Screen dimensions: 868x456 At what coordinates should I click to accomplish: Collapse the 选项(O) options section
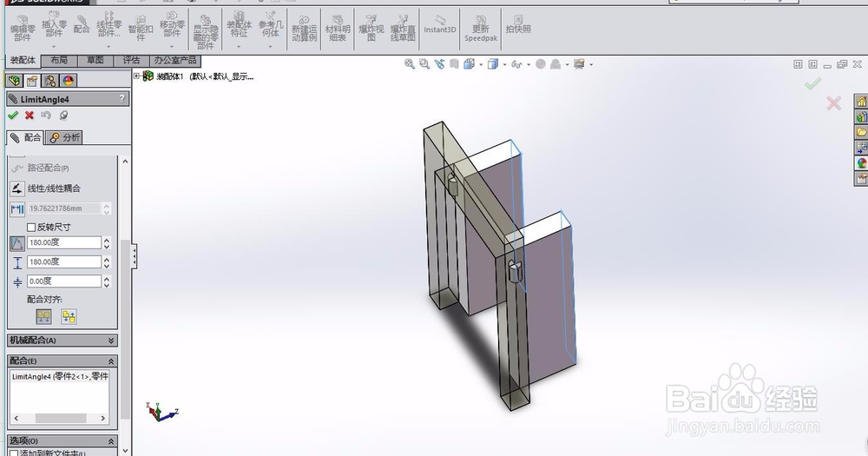tap(111, 441)
